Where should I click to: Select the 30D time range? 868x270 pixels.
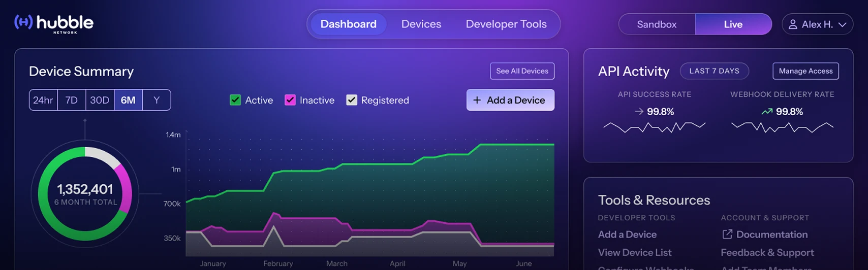[100, 100]
